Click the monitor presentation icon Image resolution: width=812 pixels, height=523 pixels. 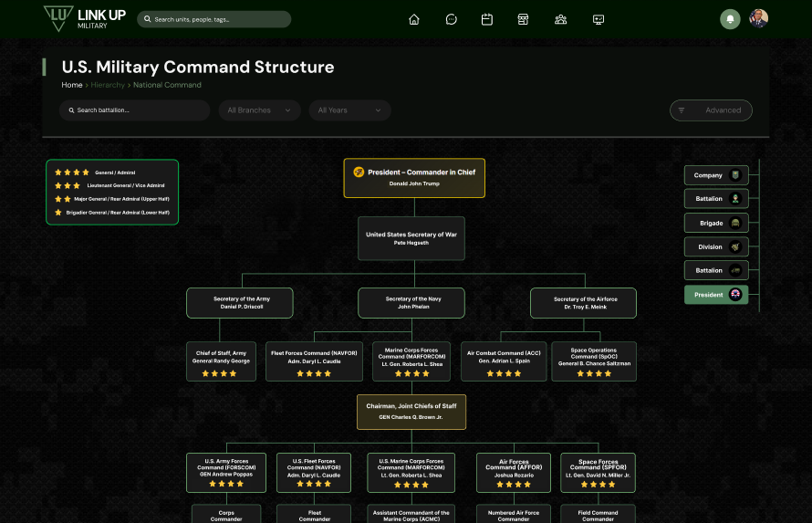tap(599, 19)
